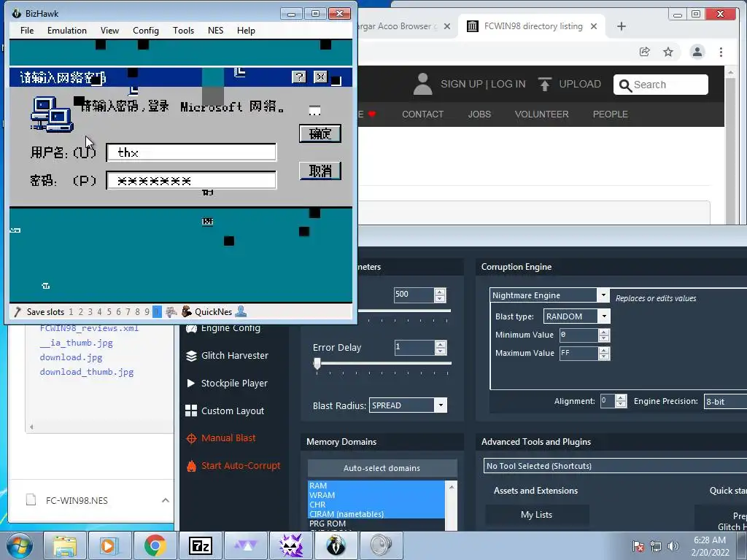Open Glitch Harvester in the RTC sidebar
747x560 pixels.
[x=227, y=355]
